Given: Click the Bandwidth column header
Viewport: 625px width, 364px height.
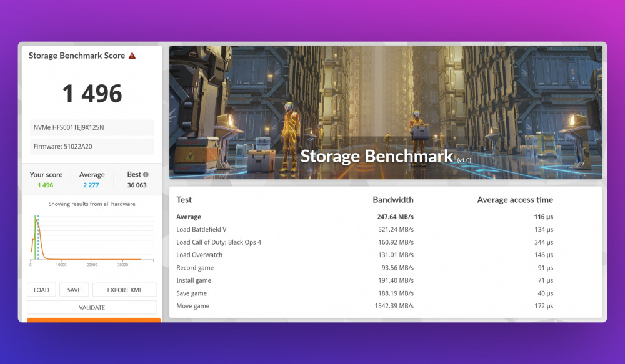Looking at the screenshot, I should point(392,200).
